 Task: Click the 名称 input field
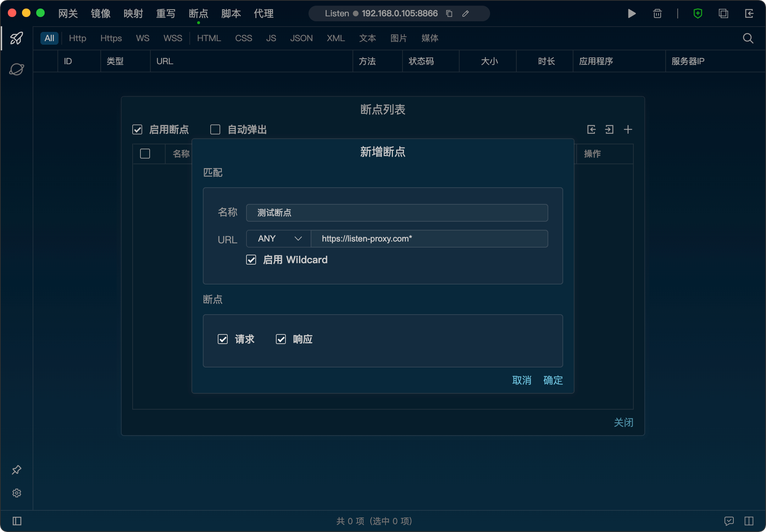pyautogui.click(x=397, y=213)
